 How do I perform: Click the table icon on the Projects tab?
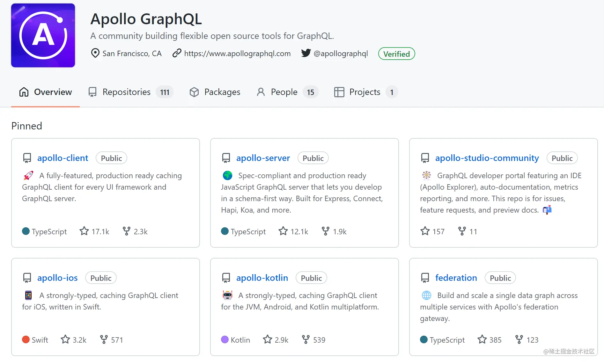click(x=339, y=92)
